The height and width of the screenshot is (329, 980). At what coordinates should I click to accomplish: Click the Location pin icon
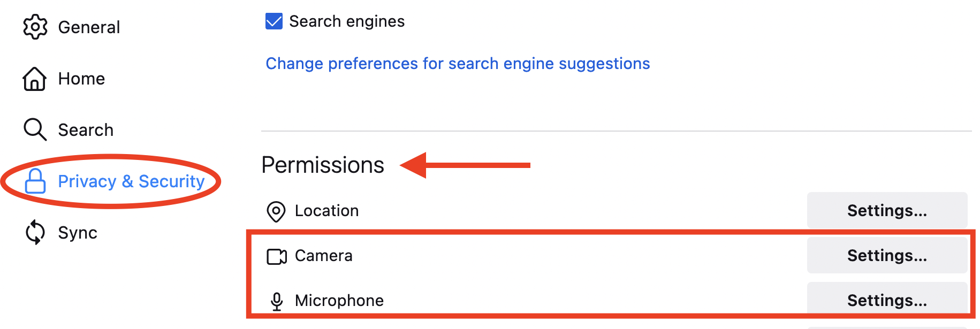(x=276, y=211)
